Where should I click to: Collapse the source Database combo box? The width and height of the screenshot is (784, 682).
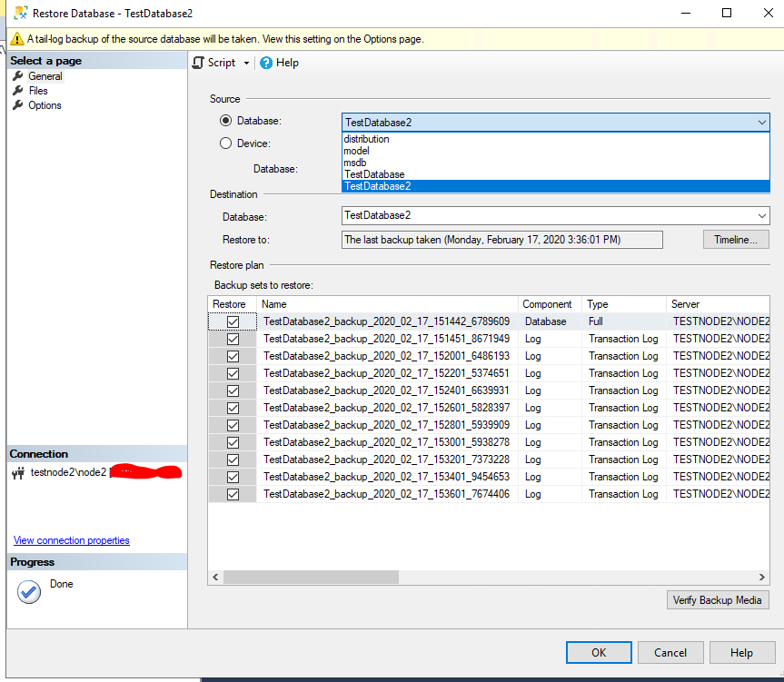761,122
